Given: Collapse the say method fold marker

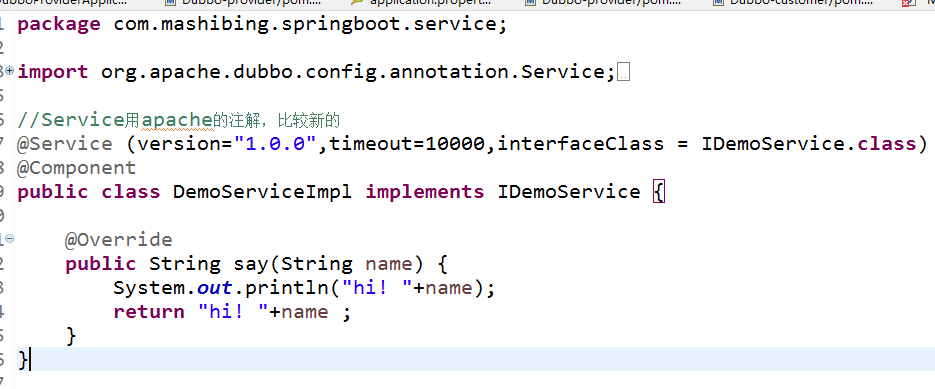Looking at the screenshot, I should (x=10, y=239).
